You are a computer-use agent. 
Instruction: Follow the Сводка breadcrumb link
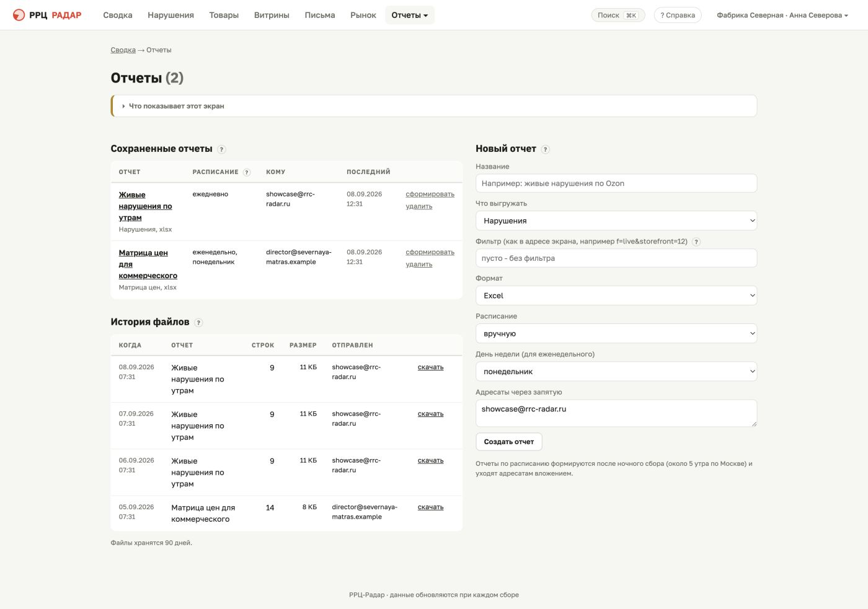click(123, 50)
